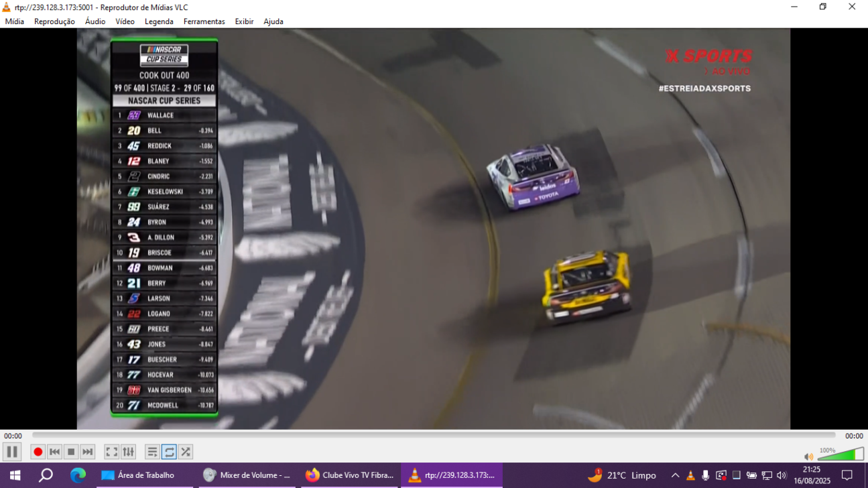Switch to Área de Trabalho taskbar window
Viewport: 868px width, 488px height.
click(145, 475)
